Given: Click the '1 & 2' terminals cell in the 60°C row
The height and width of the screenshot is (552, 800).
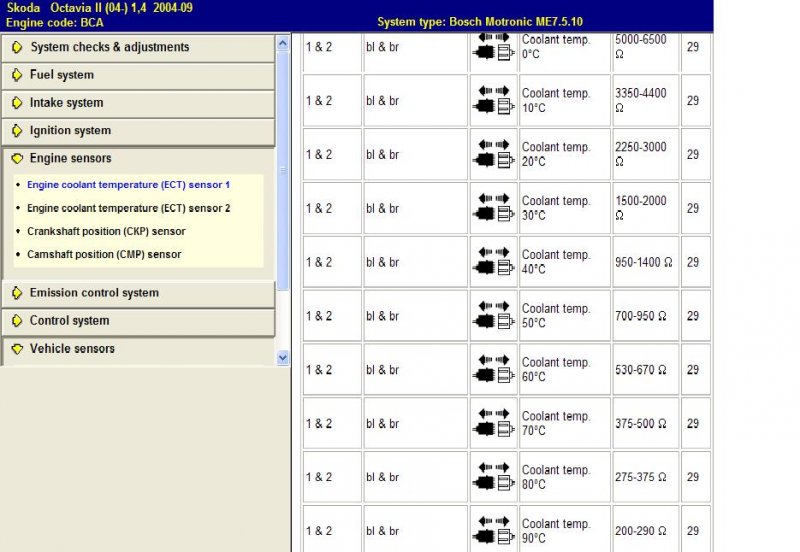Looking at the screenshot, I should [332, 369].
